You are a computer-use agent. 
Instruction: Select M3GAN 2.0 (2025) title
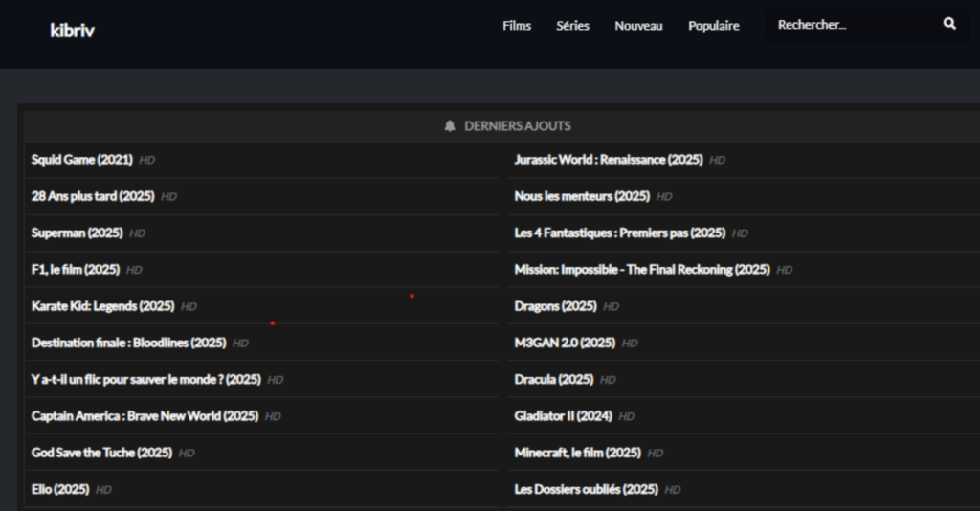(565, 343)
